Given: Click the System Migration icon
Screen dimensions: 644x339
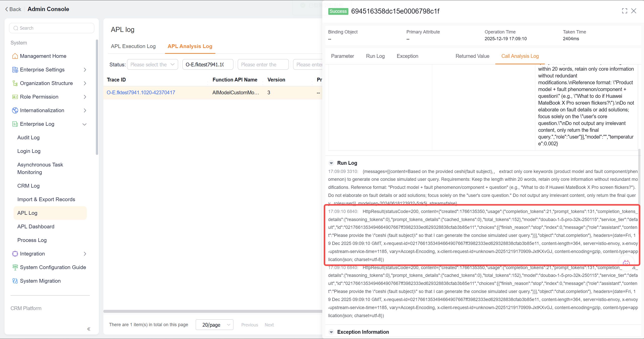Looking at the screenshot, I should (x=15, y=281).
